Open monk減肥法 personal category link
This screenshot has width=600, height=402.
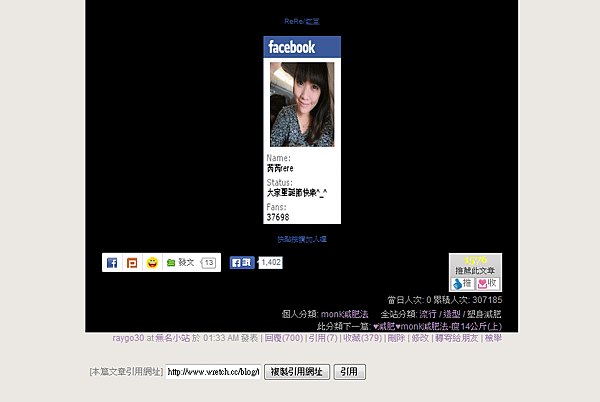[x=344, y=314]
